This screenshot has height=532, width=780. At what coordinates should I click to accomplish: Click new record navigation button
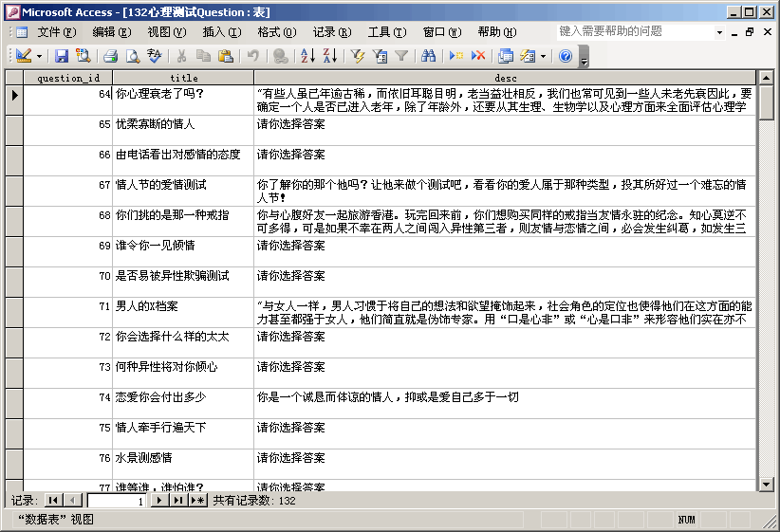[x=198, y=500]
